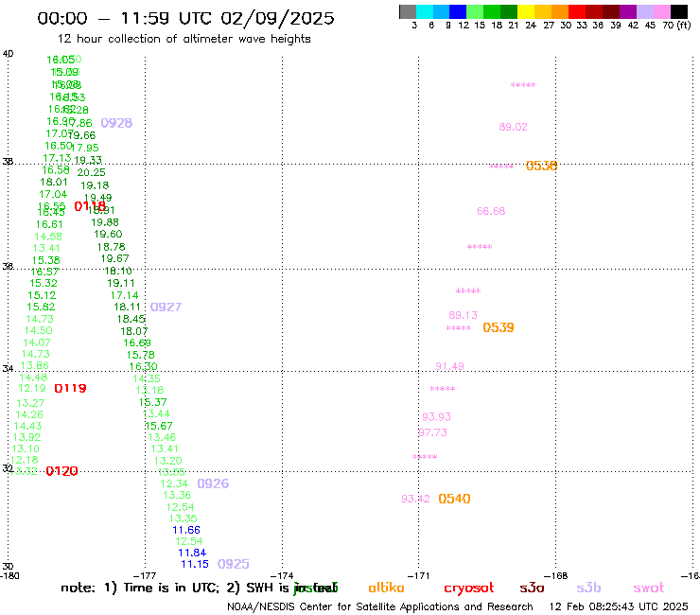Image resolution: width=700 pixels, height=615 pixels.
Task: Click the chart title with the UTC date range
Action: click(185, 18)
